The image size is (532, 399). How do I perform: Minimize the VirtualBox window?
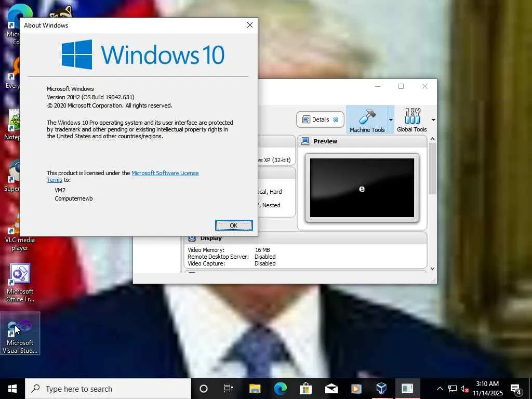378,86
